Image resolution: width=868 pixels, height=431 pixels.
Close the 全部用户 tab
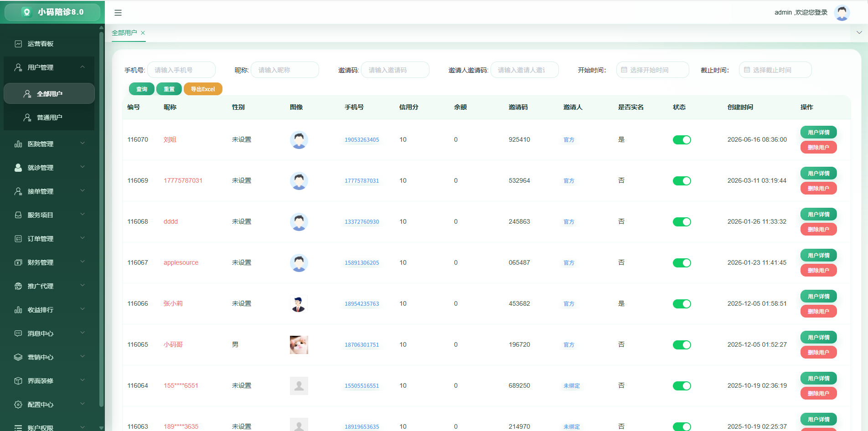click(143, 33)
